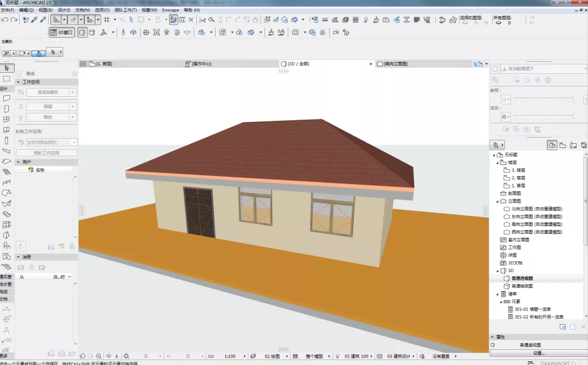Viewport: 588px width, 365px height.
Task: Select the Arrow tool in toolbox
Action: point(7,68)
